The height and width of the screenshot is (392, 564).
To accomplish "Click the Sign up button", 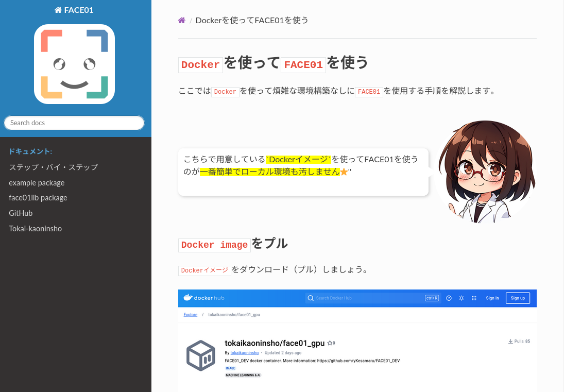I will (518, 298).
